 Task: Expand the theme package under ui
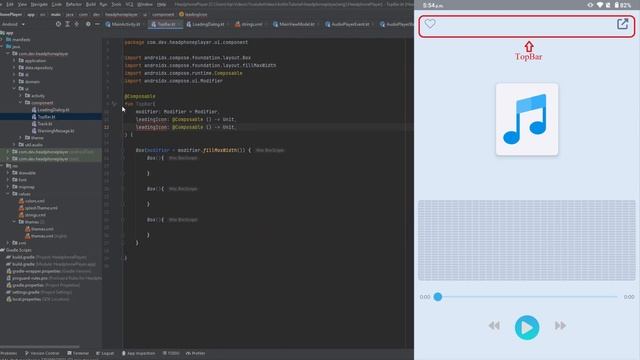point(21,138)
